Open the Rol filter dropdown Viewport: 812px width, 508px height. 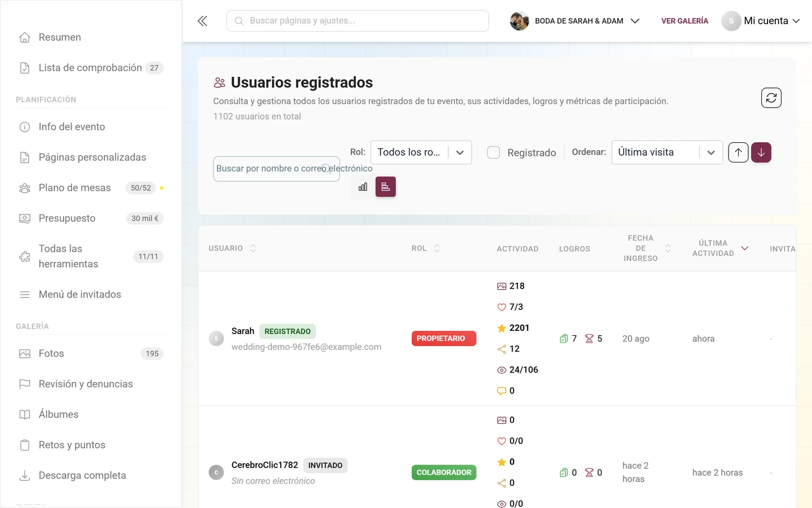[421, 152]
